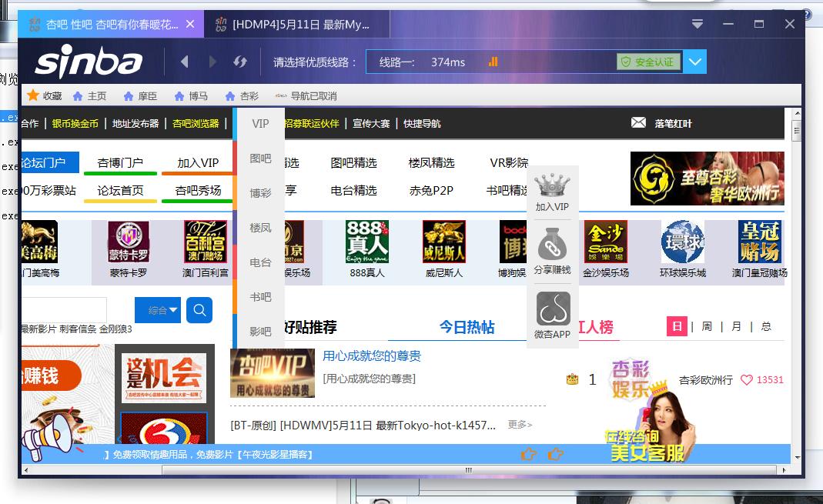The height and width of the screenshot is (504, 823).
Task: Select the 周 ranking period tab
Action: [x=707, y=326]
